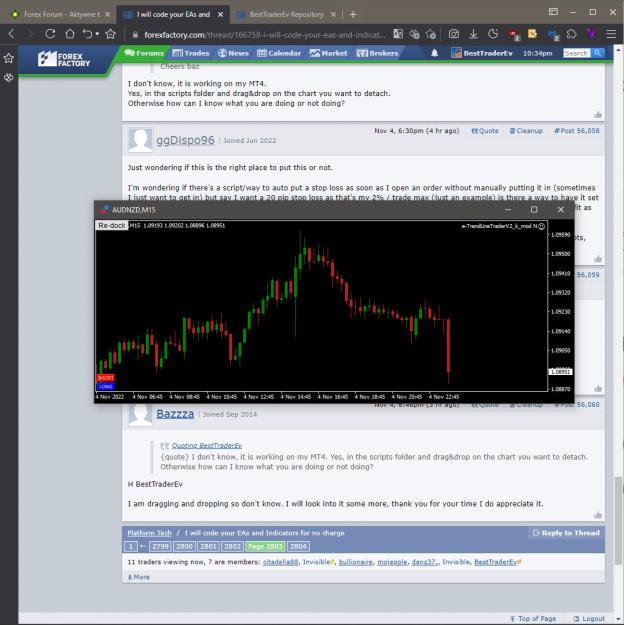This screenshot has width=624, height=625.
Task: Click the padlock site-info icon
Action: coord(135,35)
